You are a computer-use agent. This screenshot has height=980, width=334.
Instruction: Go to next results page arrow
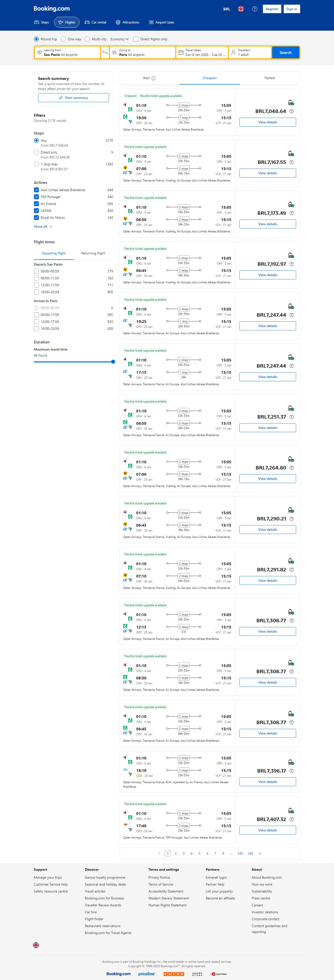(260, 853)
